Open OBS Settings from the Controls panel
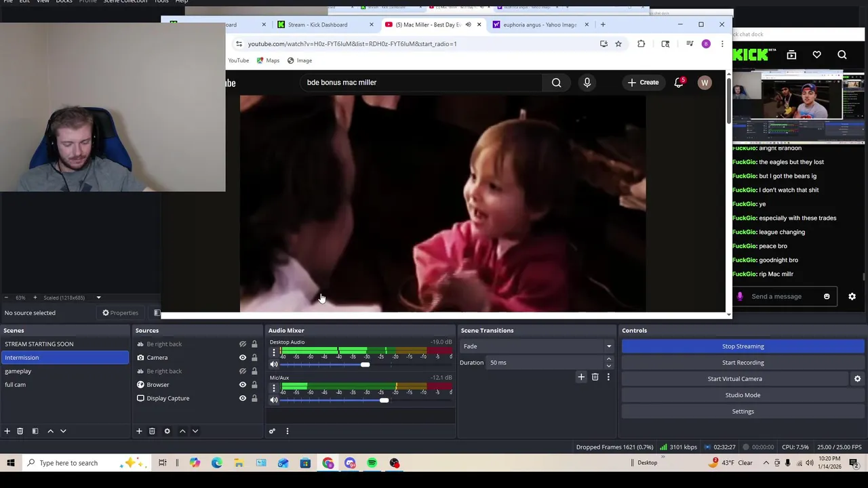Image resolution: width=868 pixels, height=488 pixels. tap(743, 411)
